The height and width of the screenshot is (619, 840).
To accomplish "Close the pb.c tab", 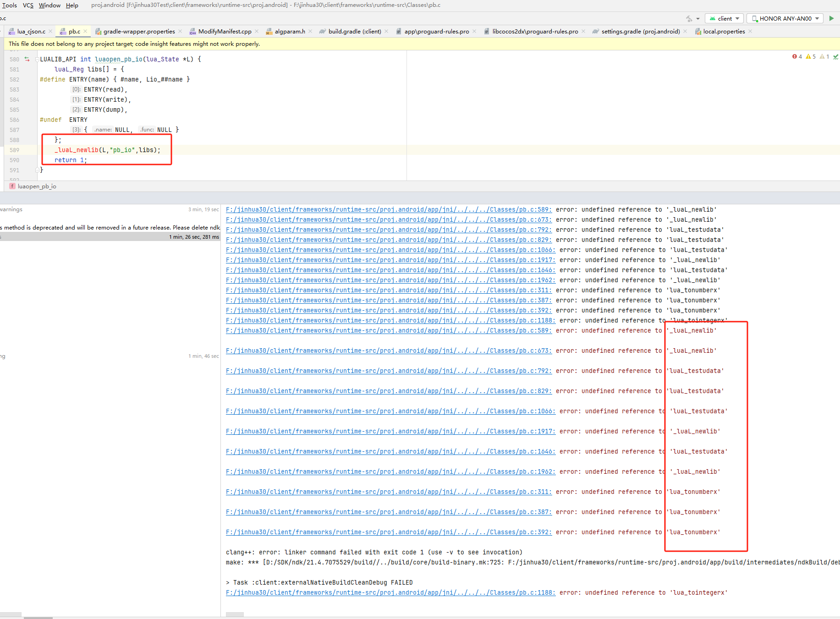I will point(85,31).
